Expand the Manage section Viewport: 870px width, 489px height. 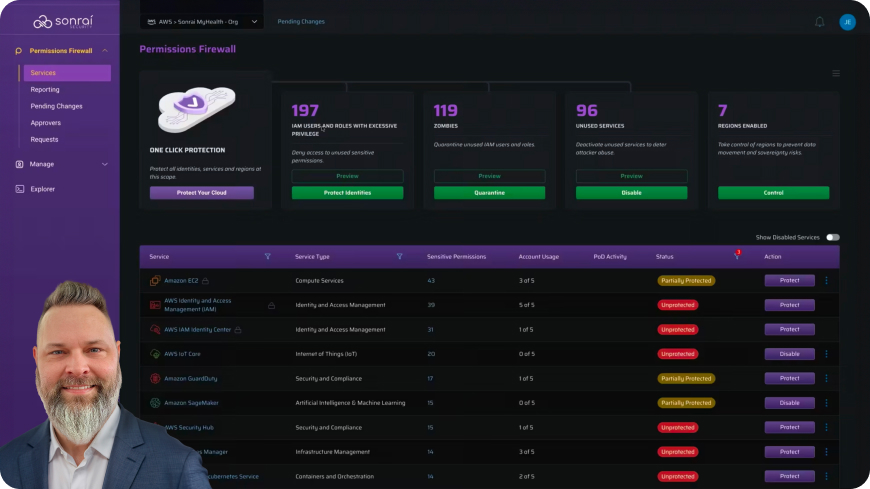point(105,164)
